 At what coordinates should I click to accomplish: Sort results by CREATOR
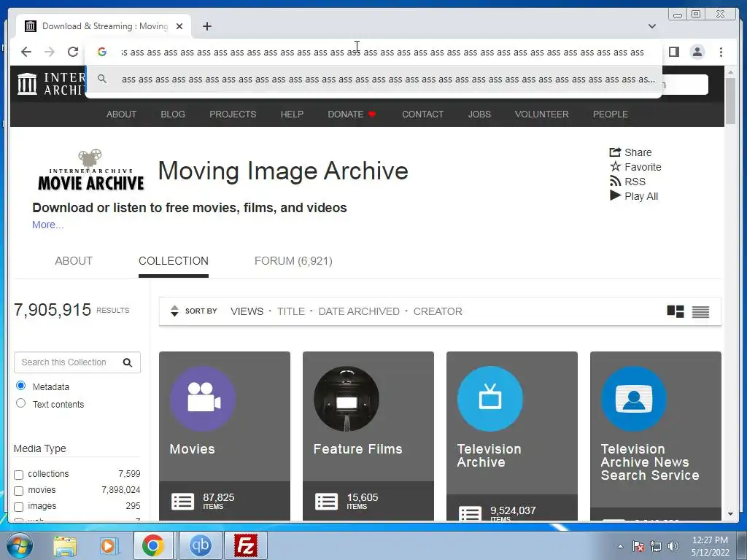pos(438,311)
